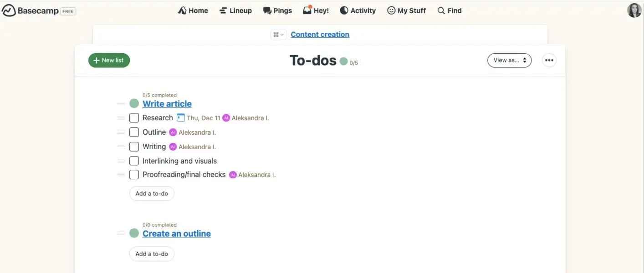The width and height of the screenshot is (644, 273).
Task: Open the Content creation project link
Action: click(x=320, y=35)
